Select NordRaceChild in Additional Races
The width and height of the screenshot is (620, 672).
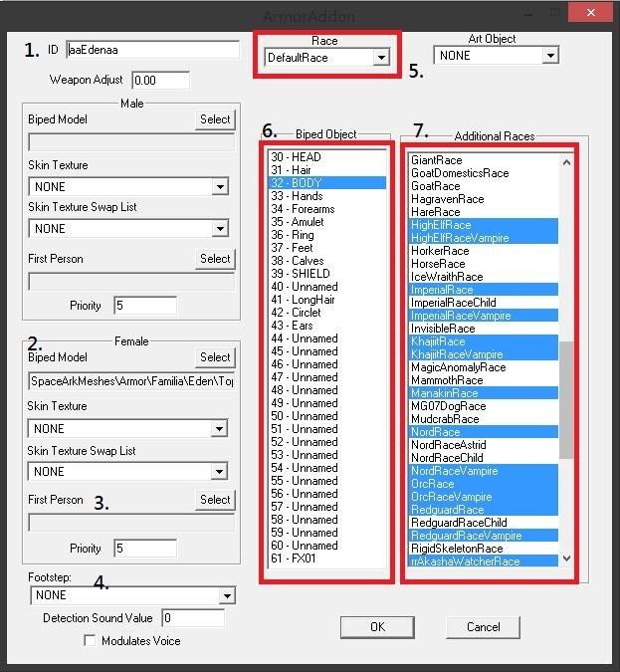click(483, 458)
